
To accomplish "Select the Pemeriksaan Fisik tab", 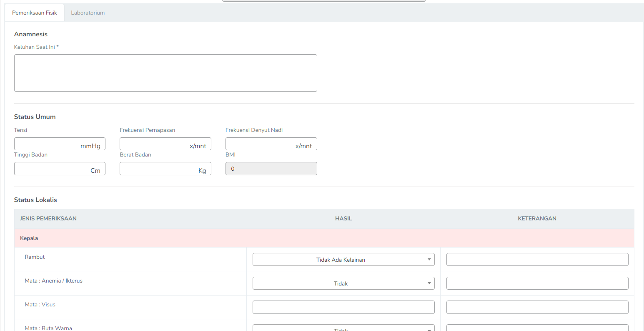I will click(x=35, y=13).
